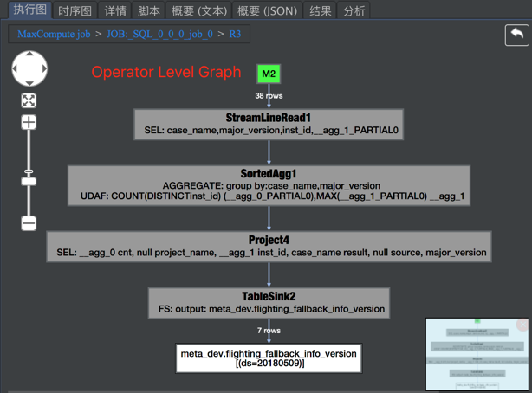
Task: Click the meta_dev.flighting_fallback_info_version output table node
Action: pos(269,358)
